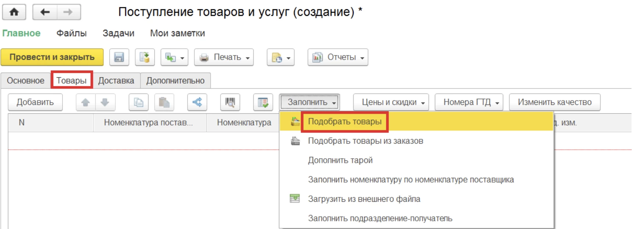
Task: Click the Share arrow icon in toolbar
Action: (197, 102)
